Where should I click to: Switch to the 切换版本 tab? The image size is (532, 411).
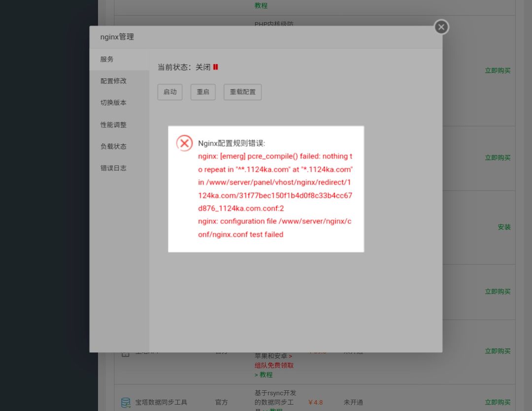pos(119,103)
